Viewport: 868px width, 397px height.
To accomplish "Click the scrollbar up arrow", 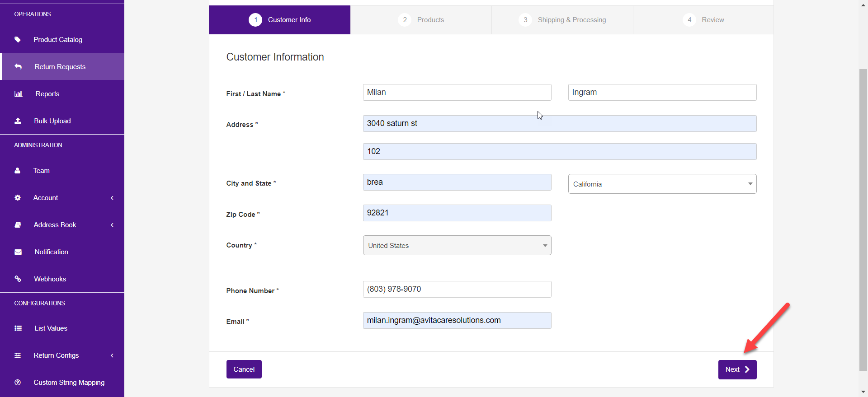I will [x=863, y=5].
